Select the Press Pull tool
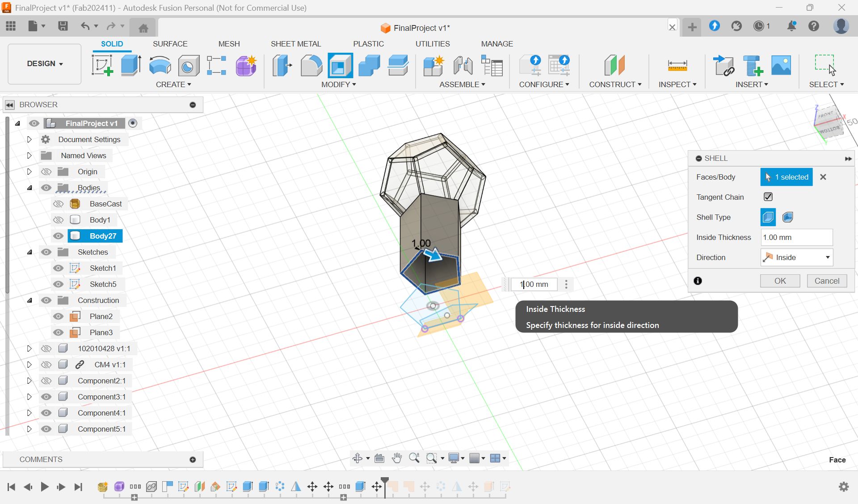 coord(282,65)
